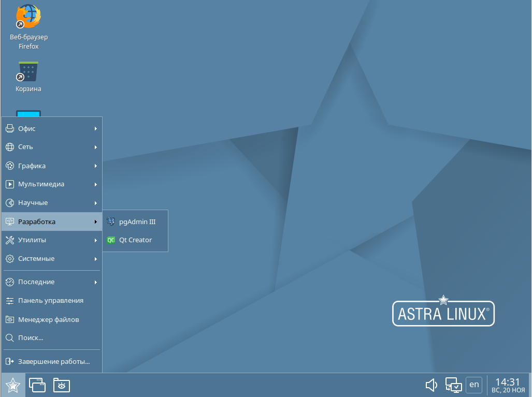Click the Веб-браузер Firefox label text
The width and height of the screenshot is (532, 397).
click(29, 42)
